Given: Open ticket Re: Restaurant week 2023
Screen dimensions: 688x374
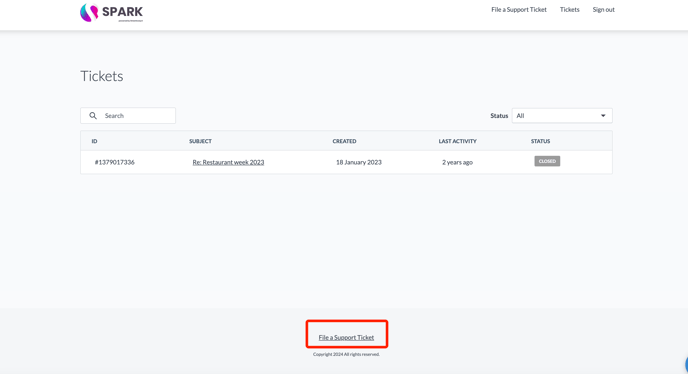Looking at the screenshot, I should tap(228, 162).
